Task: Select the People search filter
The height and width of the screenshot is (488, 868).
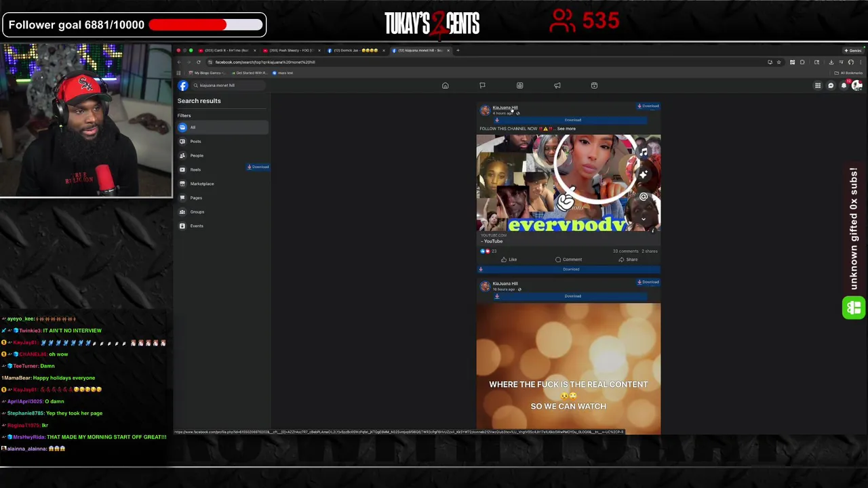Action: pos(222,155)
